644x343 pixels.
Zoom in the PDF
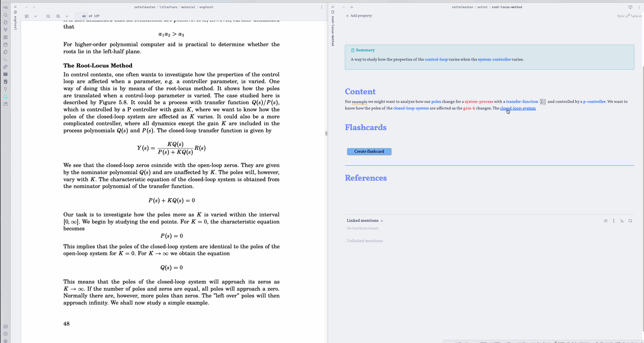(58, 16)
